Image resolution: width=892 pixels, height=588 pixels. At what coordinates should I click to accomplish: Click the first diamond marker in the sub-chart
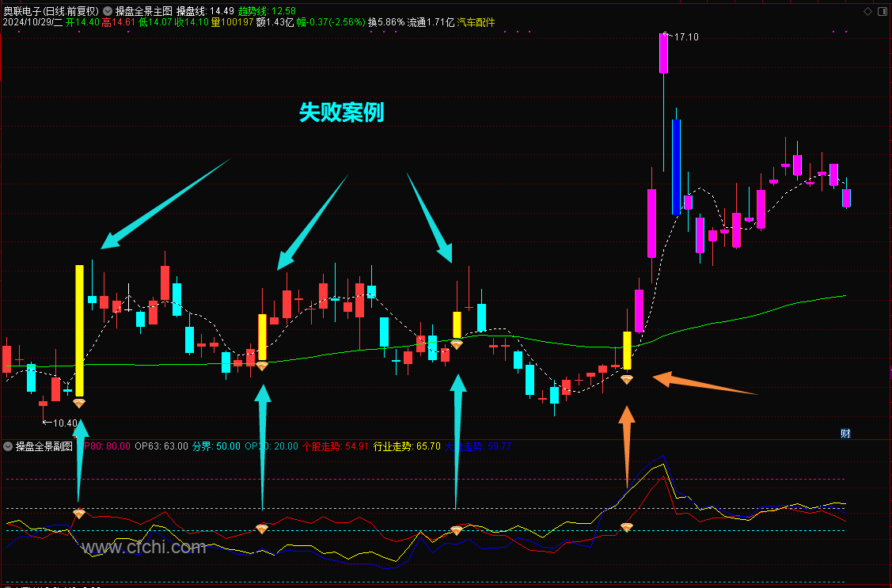[79, 514]
